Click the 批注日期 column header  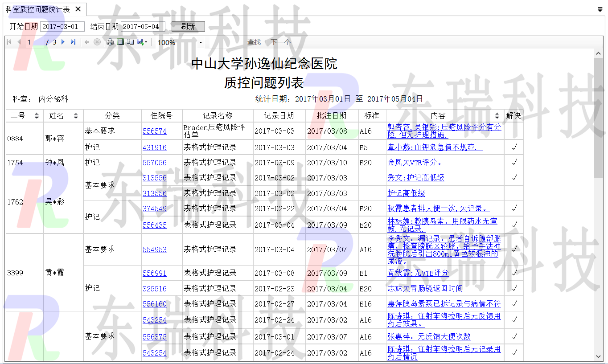coord(332,116)
